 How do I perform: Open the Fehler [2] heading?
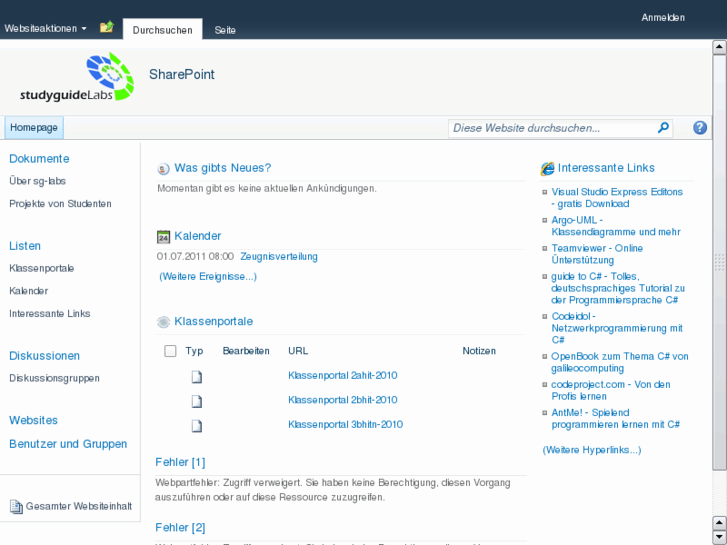pyautogui.click(x=180, y=527)
